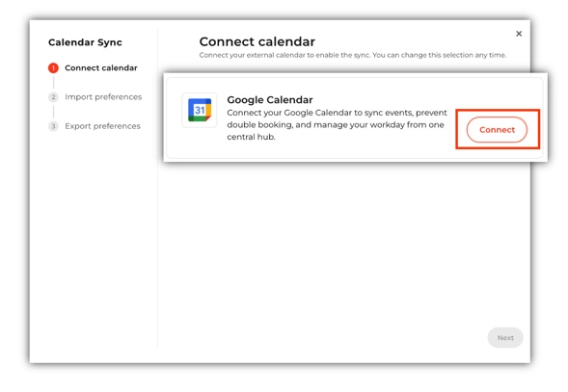The width and height of the screenshot is (568, 392).
Task: Go to the Export preferences step
Action: (102, 126)
